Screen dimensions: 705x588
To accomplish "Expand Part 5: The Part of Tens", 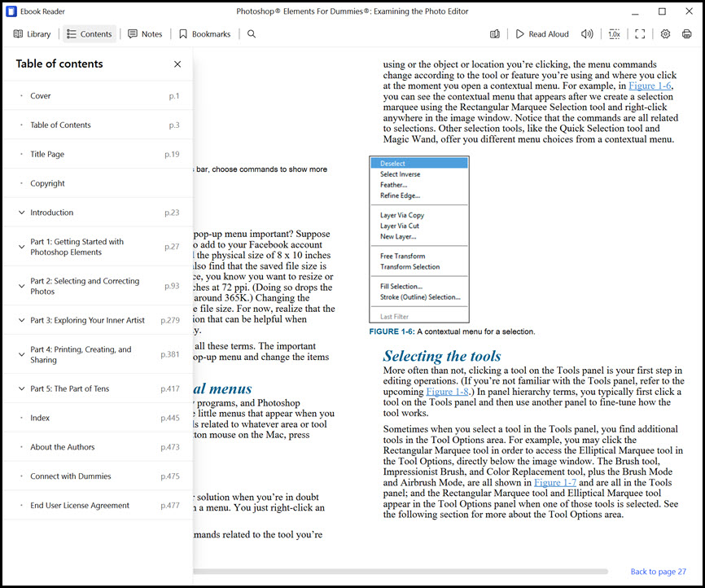I will tap(21, 388).
